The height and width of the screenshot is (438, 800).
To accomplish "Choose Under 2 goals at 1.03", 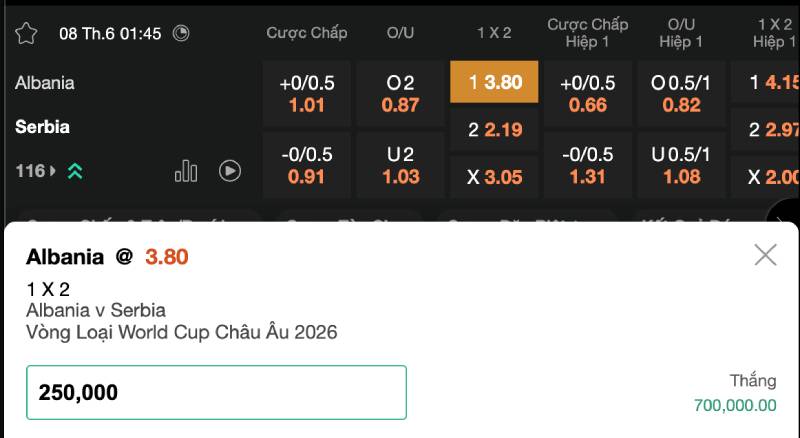I will [401, 165].
